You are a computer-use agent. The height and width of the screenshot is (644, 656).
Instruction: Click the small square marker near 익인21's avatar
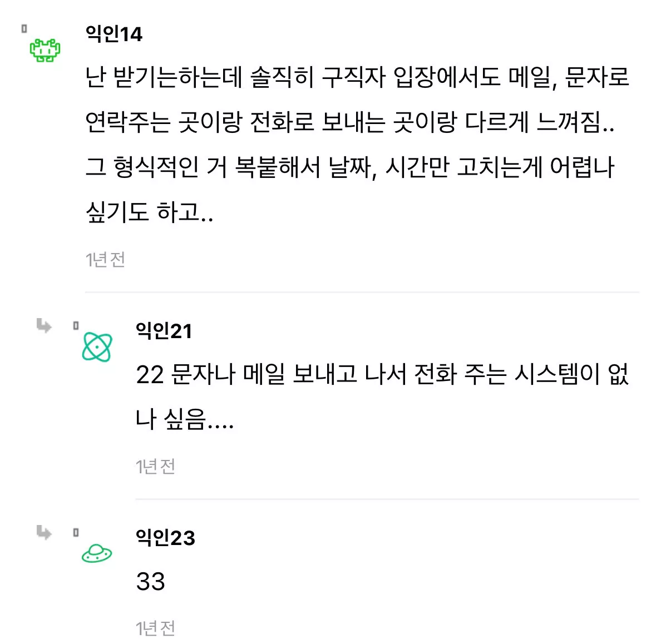coord(76,326)
